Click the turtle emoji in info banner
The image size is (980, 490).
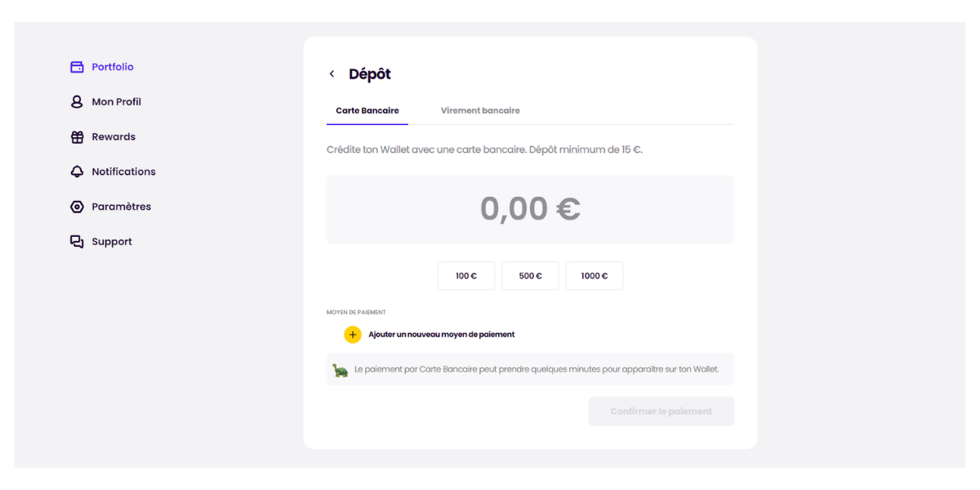click(341, 370)
